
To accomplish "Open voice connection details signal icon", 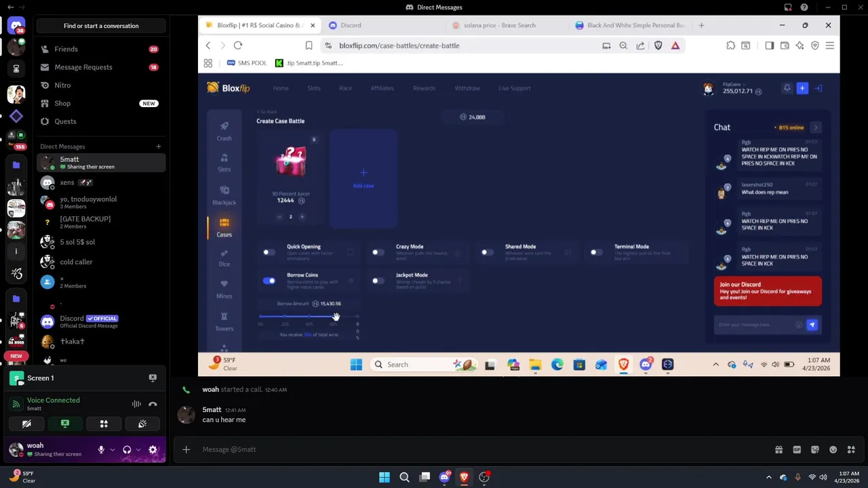I will point(16,404).
